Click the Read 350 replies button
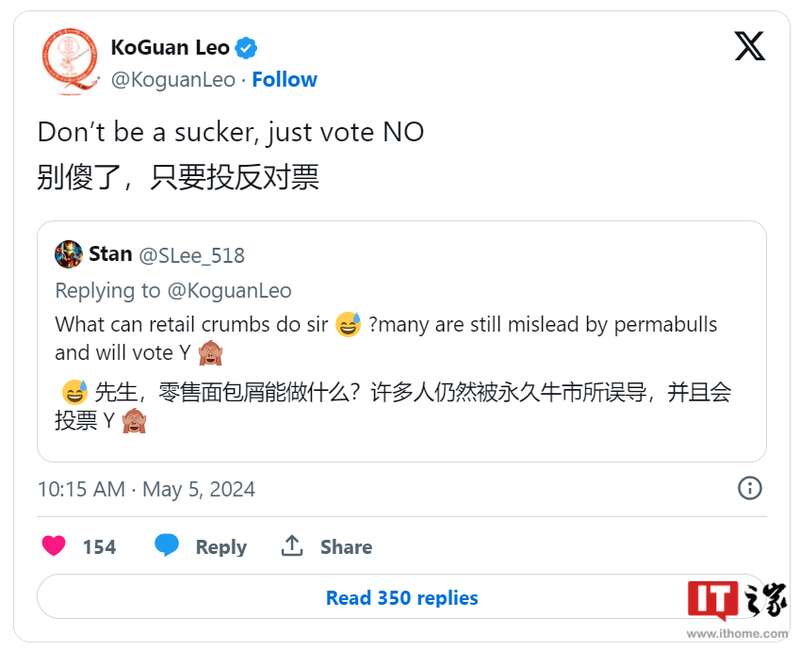The image size is (800, 650). [401, 598]
